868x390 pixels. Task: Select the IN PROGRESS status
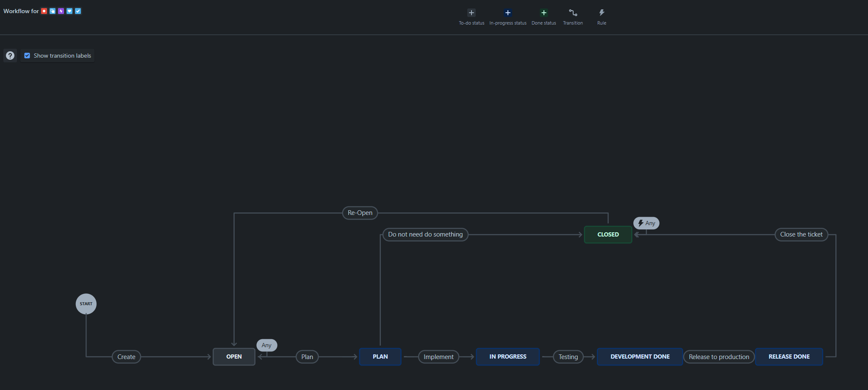pos(507,357)
